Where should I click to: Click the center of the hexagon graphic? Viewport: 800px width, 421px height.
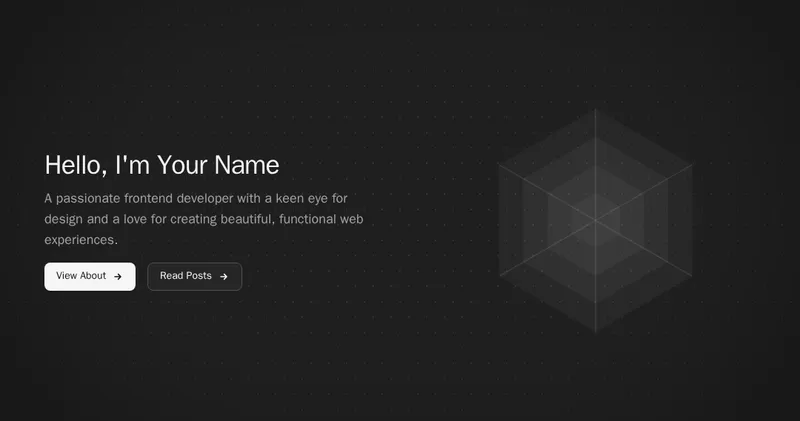tap(596, 221)
